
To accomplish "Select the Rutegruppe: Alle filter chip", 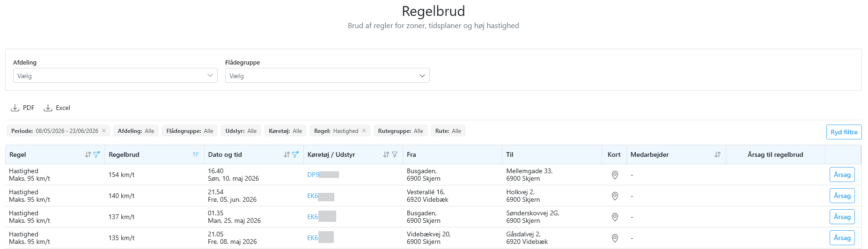I will (x=400, y=131).
